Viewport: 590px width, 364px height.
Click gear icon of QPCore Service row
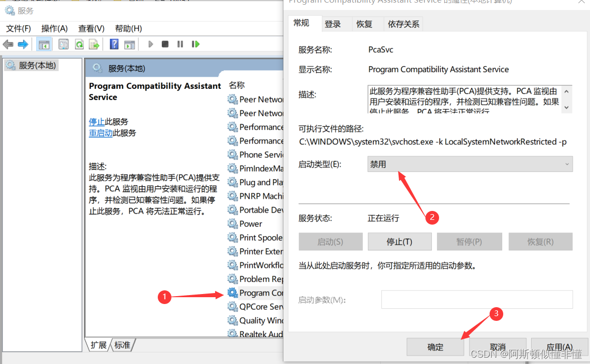coord(232,307)
